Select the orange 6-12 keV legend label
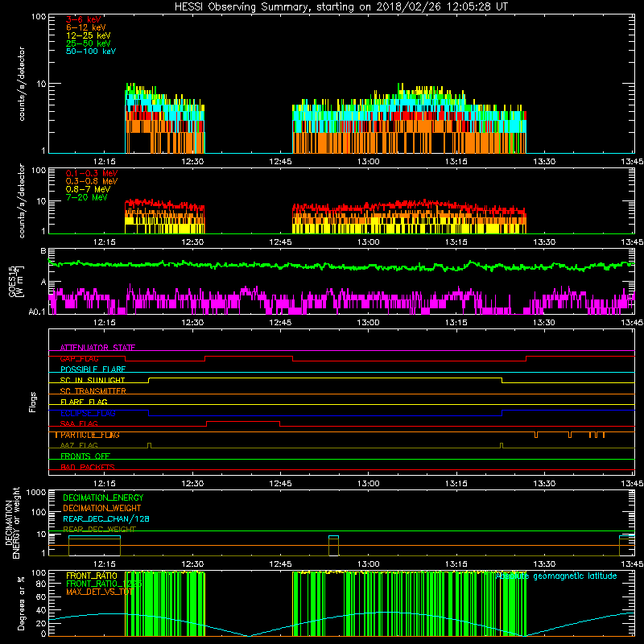 (86, 27)
